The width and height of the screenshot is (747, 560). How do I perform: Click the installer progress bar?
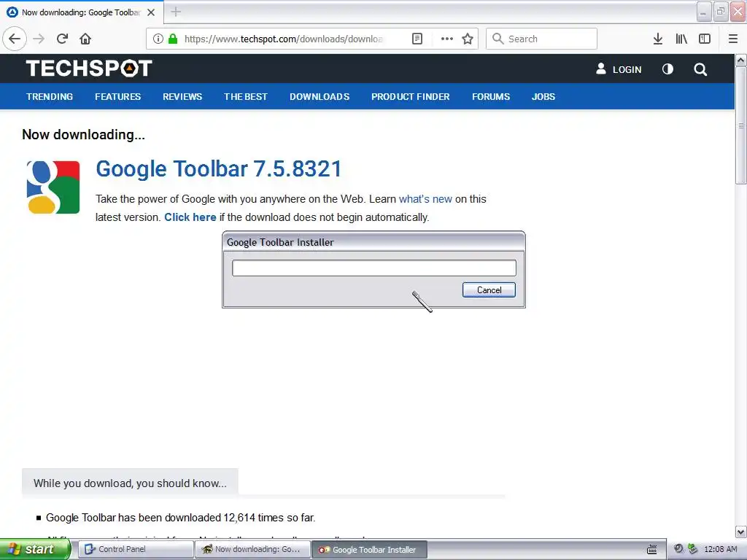(x=374, y=268)
